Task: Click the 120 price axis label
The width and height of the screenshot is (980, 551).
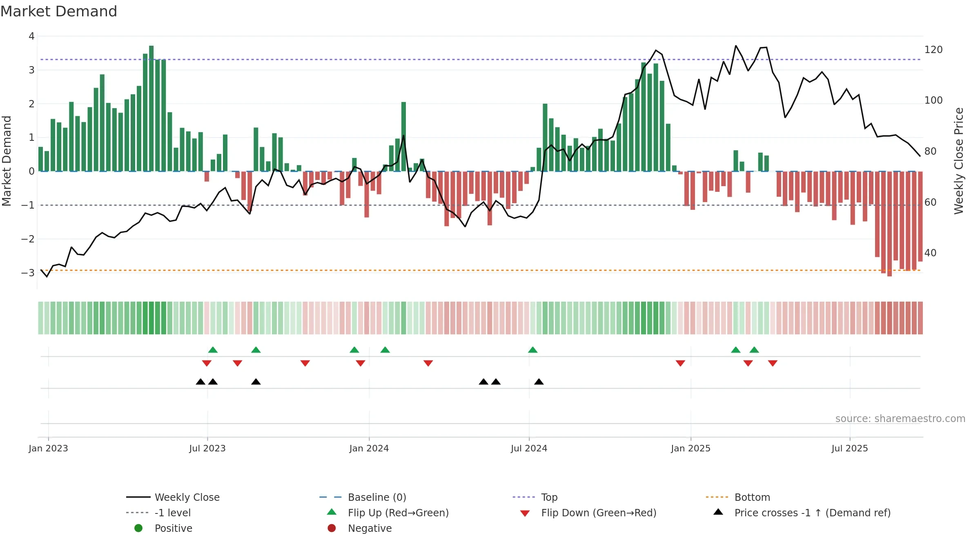Action: (x=933, y=49)
